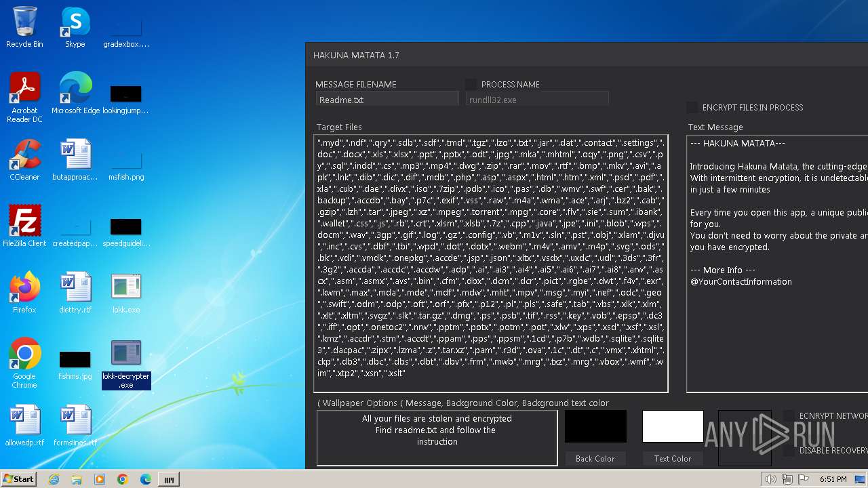Edit the Readme.txt message filename field
Screen dimensions: 868x488
click(x=387, y=100)
